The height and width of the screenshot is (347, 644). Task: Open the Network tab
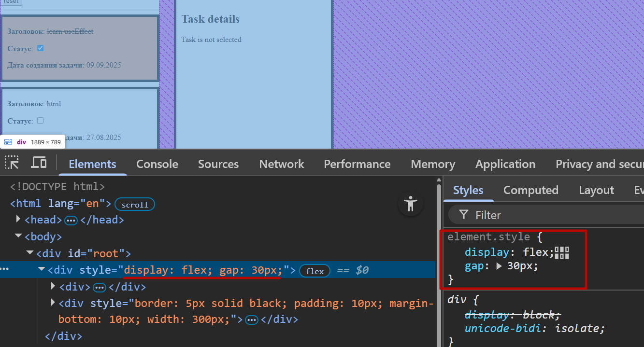click(x=282, y=164)
